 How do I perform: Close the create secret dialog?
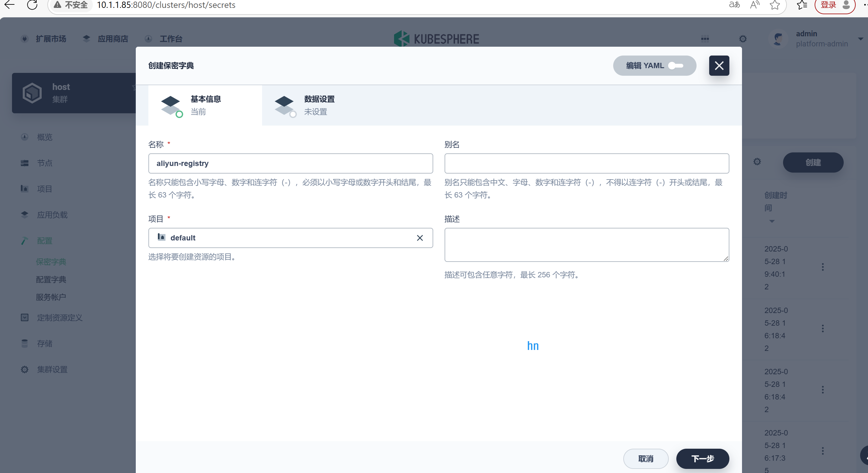[x=719, y=65]
